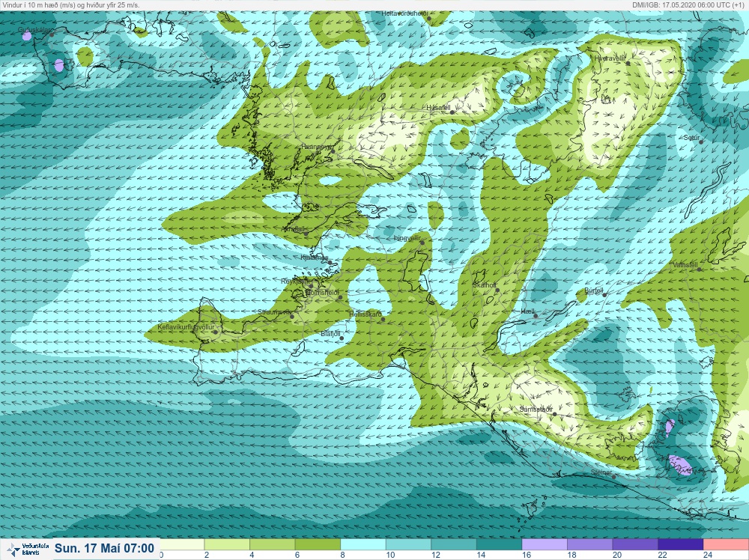Click the Sámsstaðir station label

pos(536,410)
